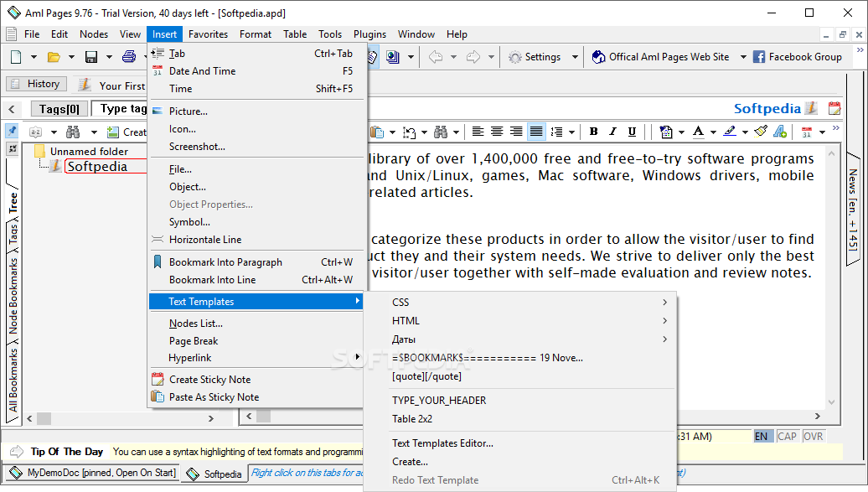868x492 pixels.
Task: Open the line spacing dropdown arrow
Action: pyautogui.click(x=572, y=132)
